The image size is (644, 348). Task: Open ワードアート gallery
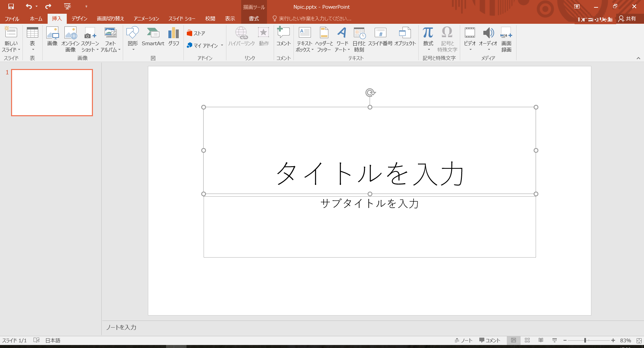click(x=342, y=40)
